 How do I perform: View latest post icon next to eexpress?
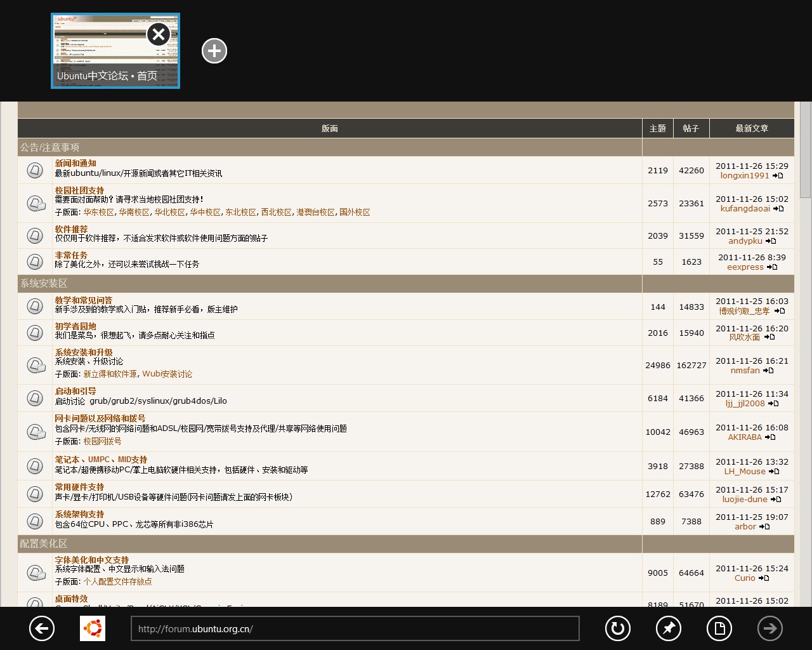pyautogui.click(x=772, y=267)
